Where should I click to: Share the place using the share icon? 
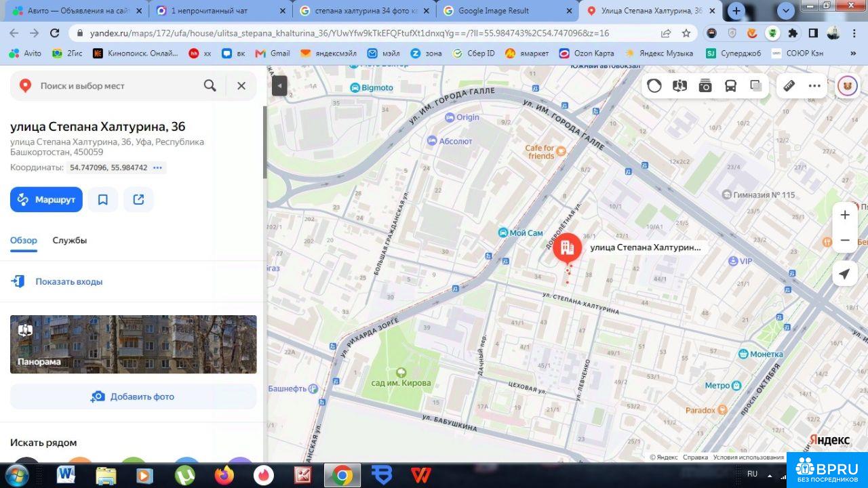pos(138,199)
